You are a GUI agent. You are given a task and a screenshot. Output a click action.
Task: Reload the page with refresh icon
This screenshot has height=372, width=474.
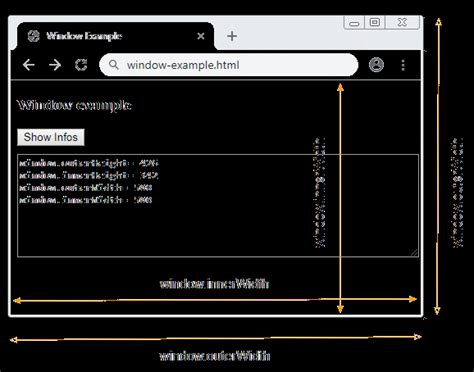(x=81, y=65)
